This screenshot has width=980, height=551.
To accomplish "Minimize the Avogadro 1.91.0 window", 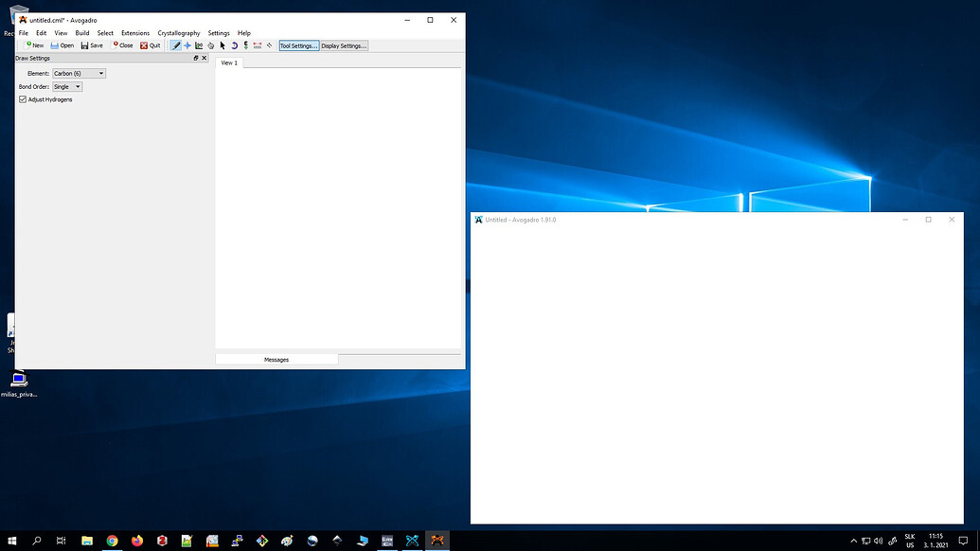I will pyautogui.click(x=905, y=220).
